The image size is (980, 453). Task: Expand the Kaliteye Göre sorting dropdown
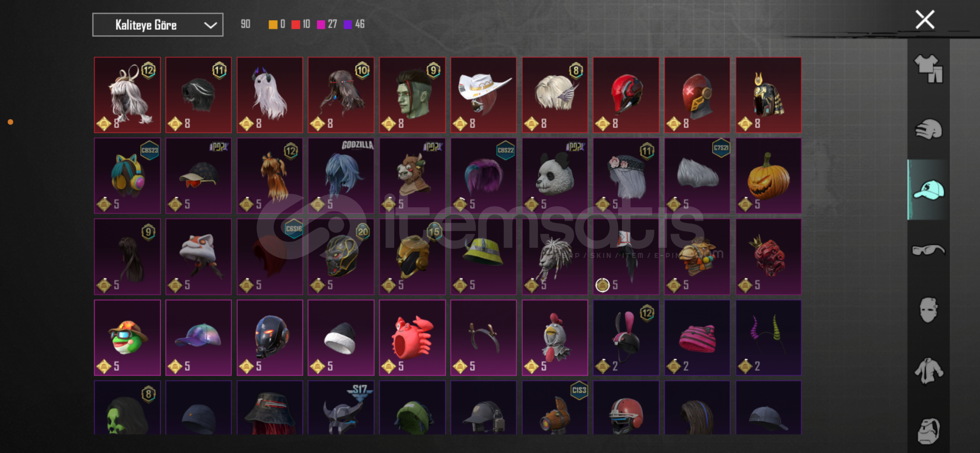click(x=158, y=25)
